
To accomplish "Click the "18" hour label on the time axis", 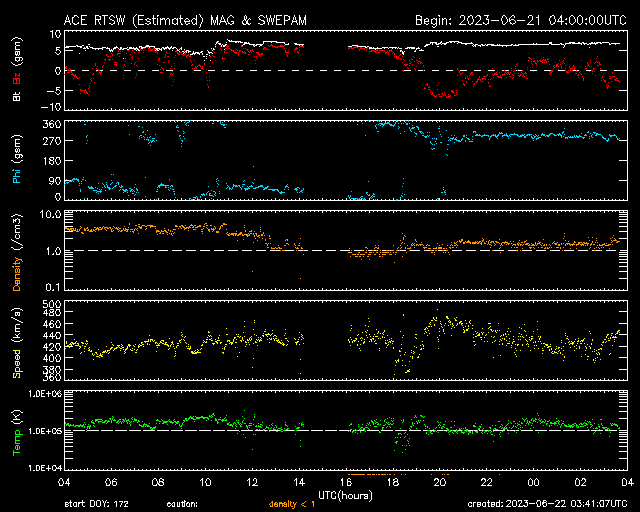I will [x=393, y=483].
